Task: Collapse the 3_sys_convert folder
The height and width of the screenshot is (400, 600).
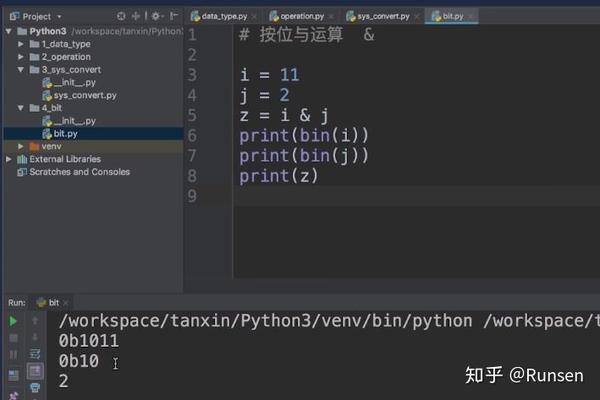Action: (21, 70)
